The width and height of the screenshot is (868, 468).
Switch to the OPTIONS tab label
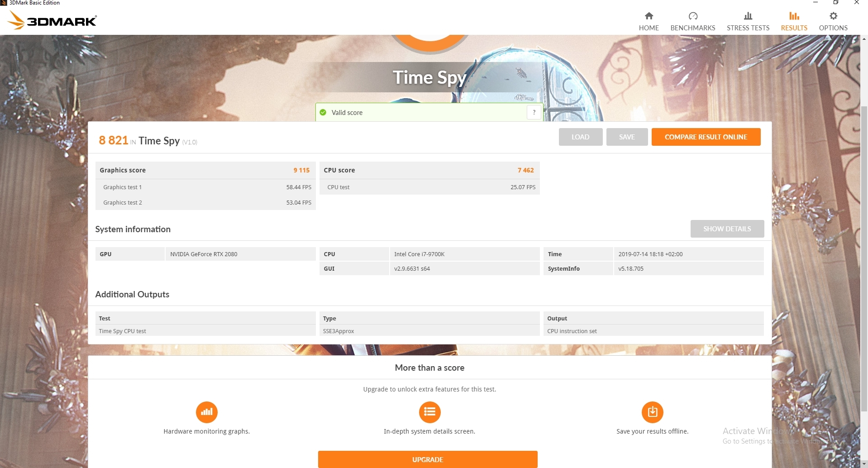(833, 28)
